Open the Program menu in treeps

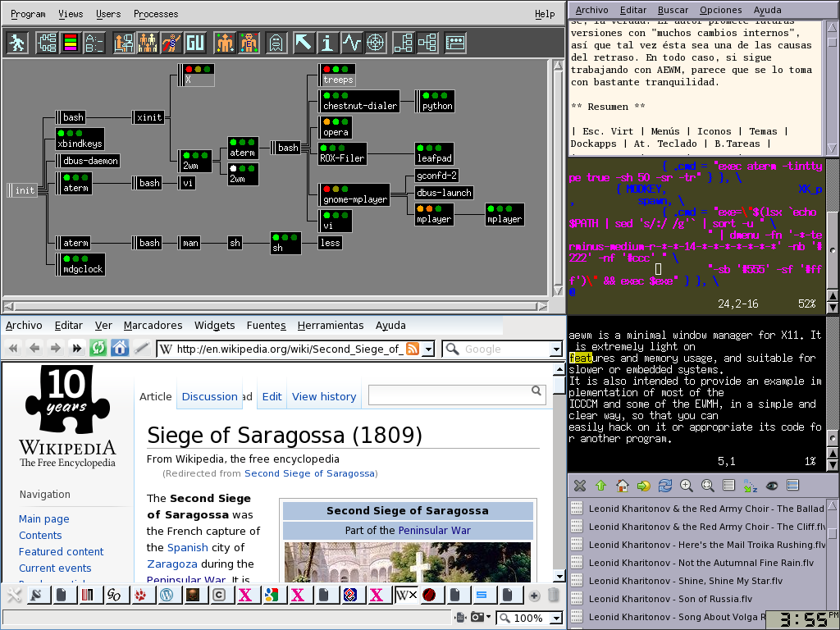click(x=28, y=14)
